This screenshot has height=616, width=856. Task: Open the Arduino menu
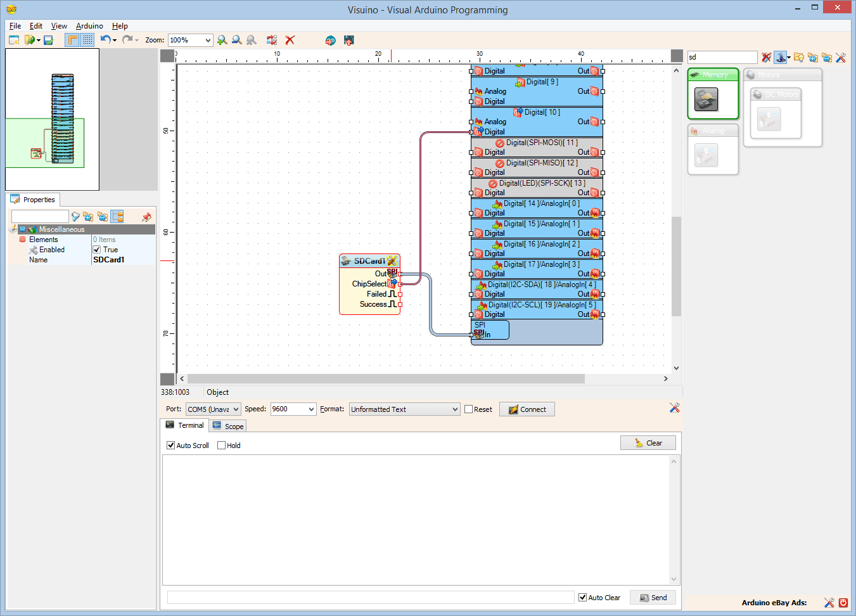pyautogui.click(x=89, y=26)
